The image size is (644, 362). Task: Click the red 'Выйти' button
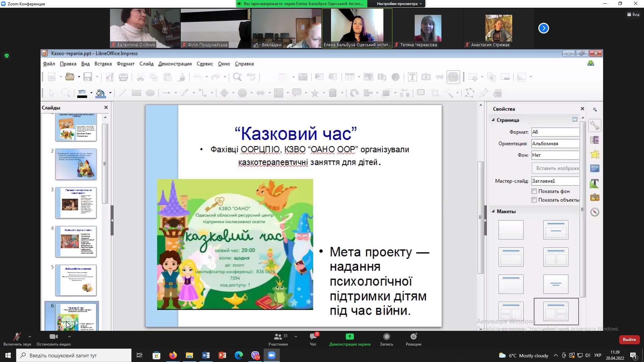click(x=629, y=340)
